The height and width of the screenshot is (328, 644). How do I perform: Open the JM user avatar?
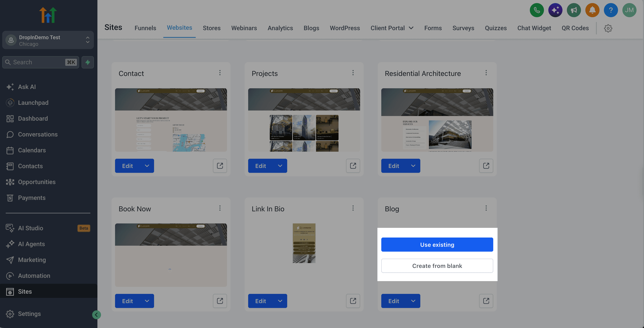tap(629, 10)
